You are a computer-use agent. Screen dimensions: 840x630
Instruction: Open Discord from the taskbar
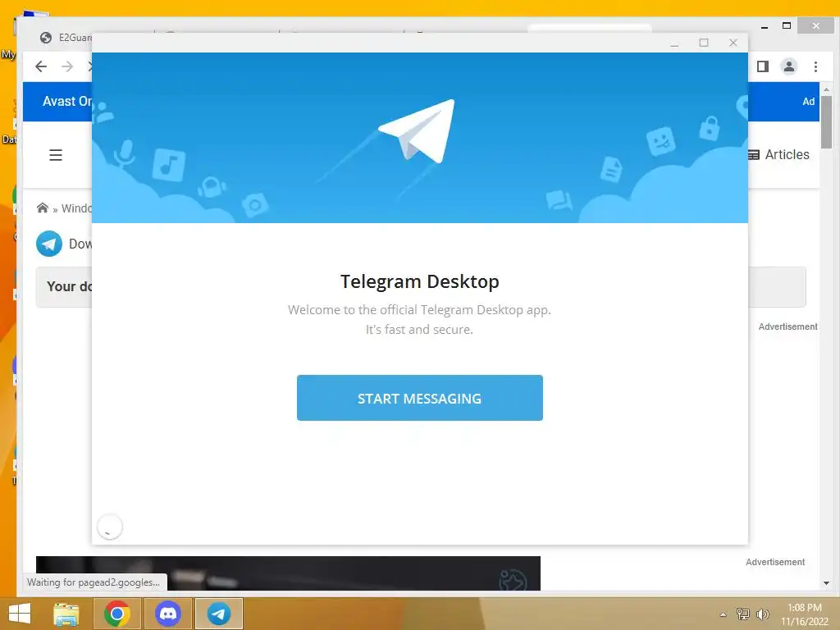[168, 614]
